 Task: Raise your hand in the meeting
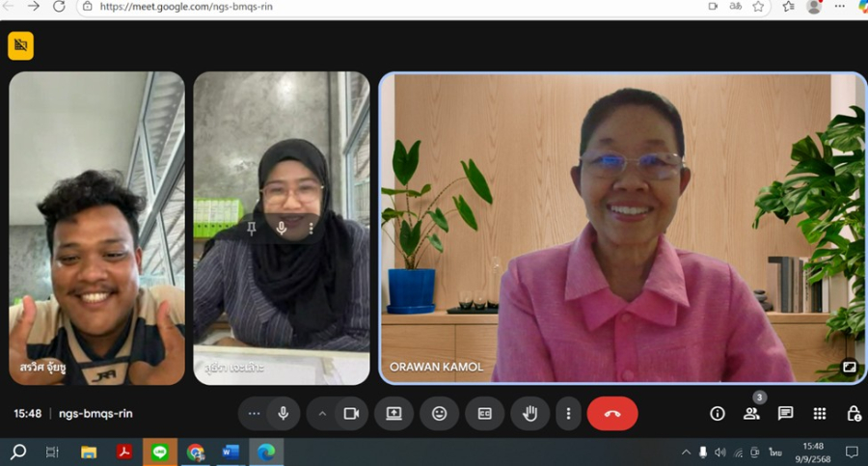point(529,413)
